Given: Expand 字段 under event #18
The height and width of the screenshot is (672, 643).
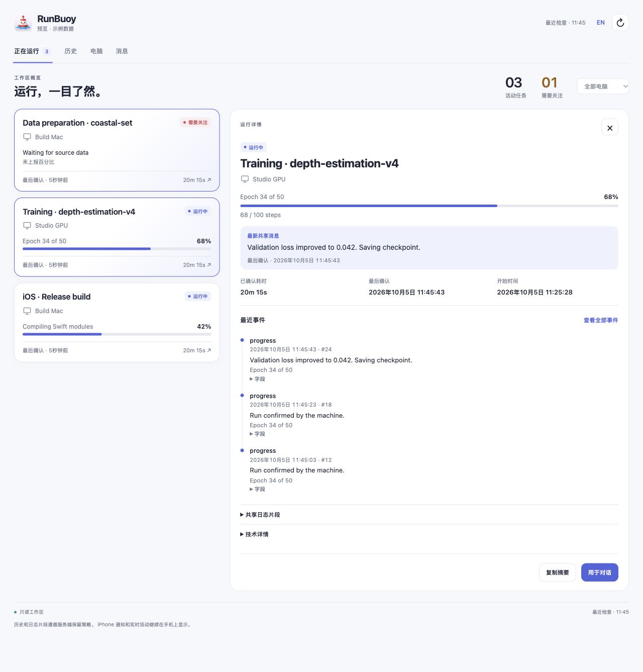Looking at the screenshot, I should click(x=258, y=434).
